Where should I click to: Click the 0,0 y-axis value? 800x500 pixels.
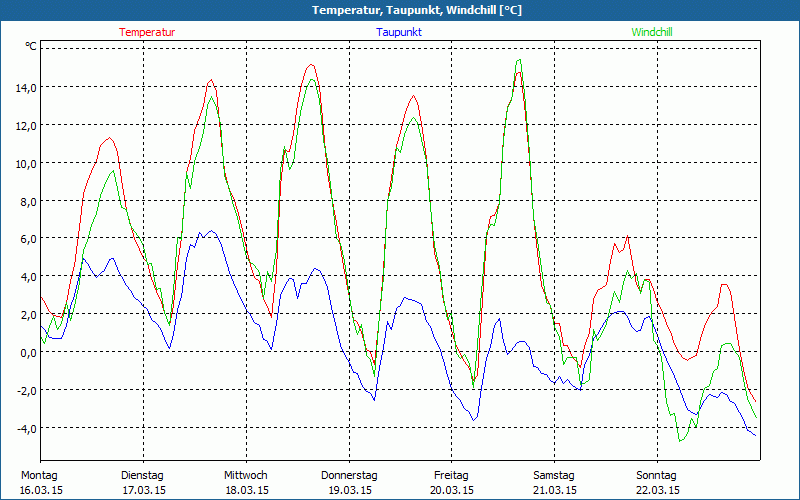click(x=29, y=353)
